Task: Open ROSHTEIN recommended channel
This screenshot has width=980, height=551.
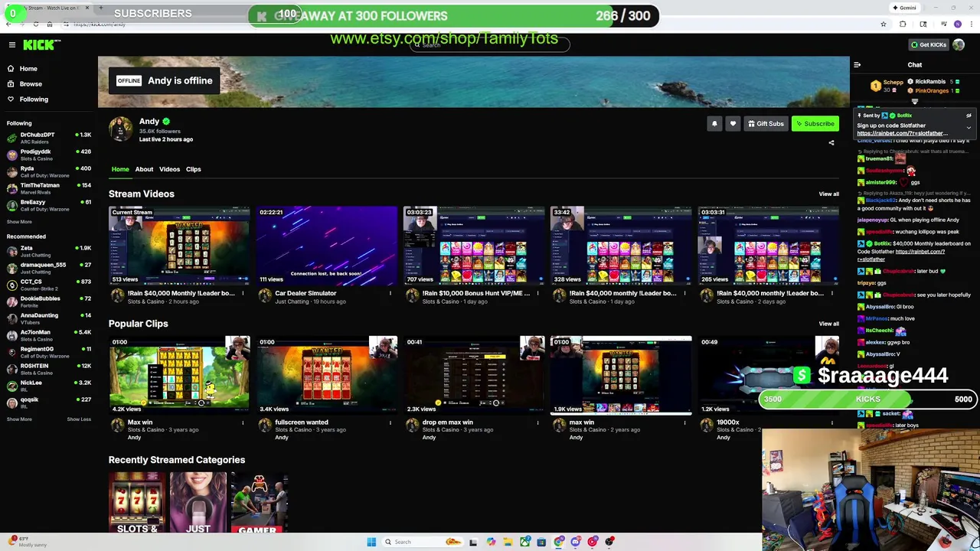Action: pos(48,369)
